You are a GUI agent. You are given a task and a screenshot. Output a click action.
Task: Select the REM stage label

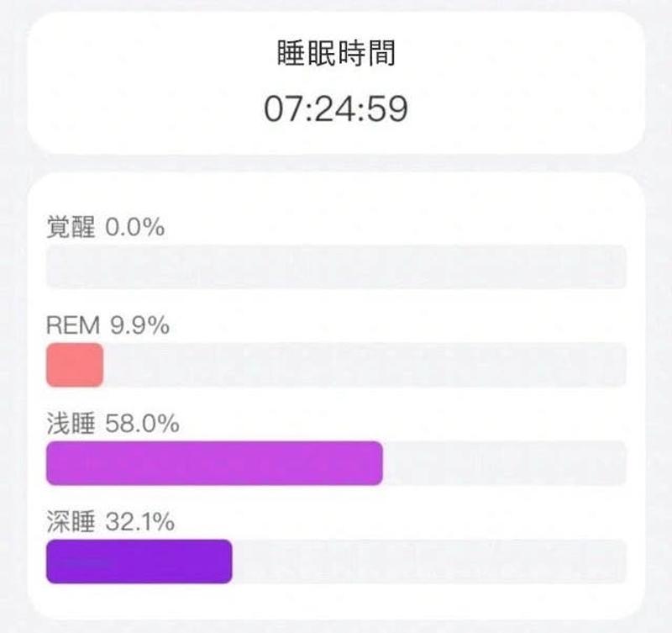pos(73,326)
